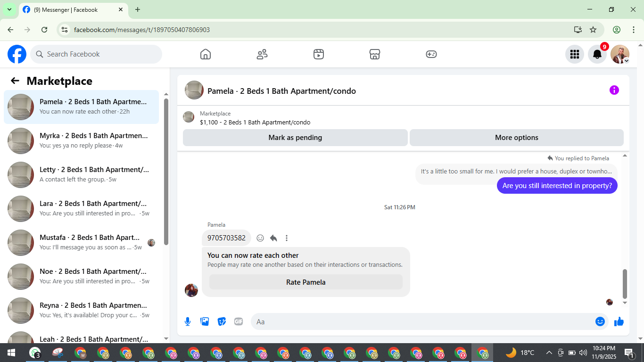Open the notifications bell
This screenshot has height=362, width=644.
click(597, 54)
